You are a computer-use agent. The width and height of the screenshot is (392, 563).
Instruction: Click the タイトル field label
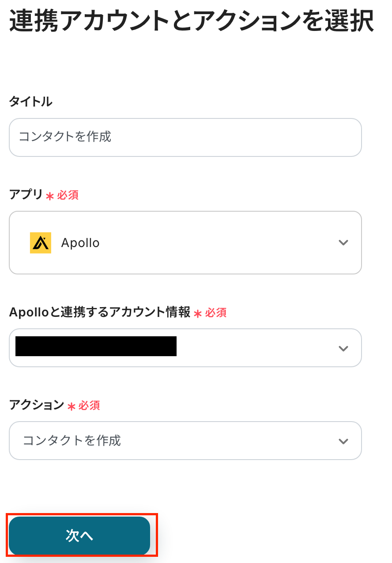pos(30,102)
